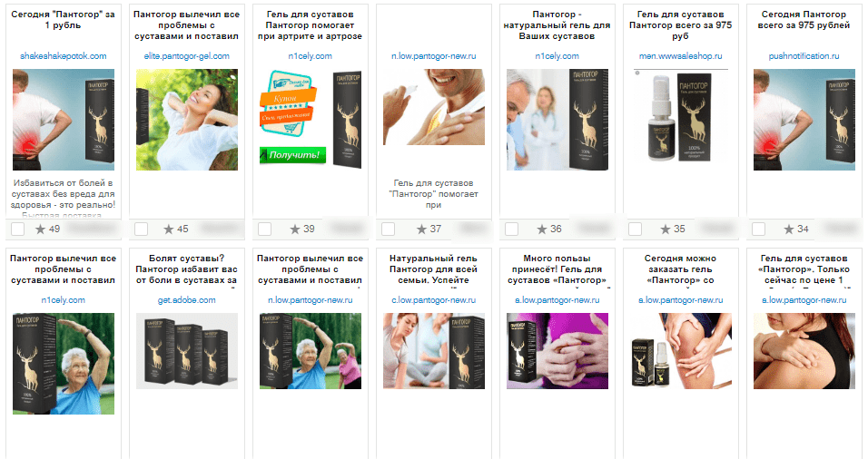
Task: Click the star icon rated 49
Action: (41, 229)
